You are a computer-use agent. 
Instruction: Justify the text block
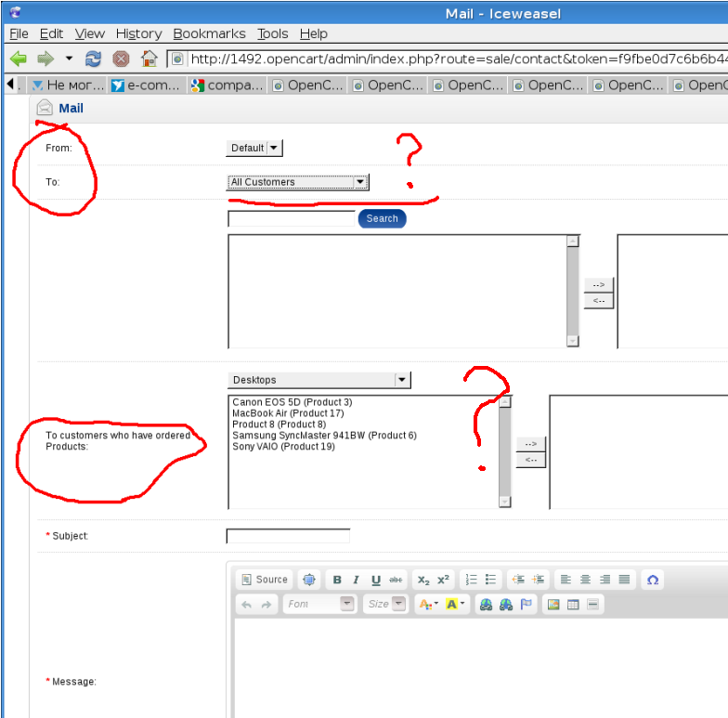tap(624, 580)
